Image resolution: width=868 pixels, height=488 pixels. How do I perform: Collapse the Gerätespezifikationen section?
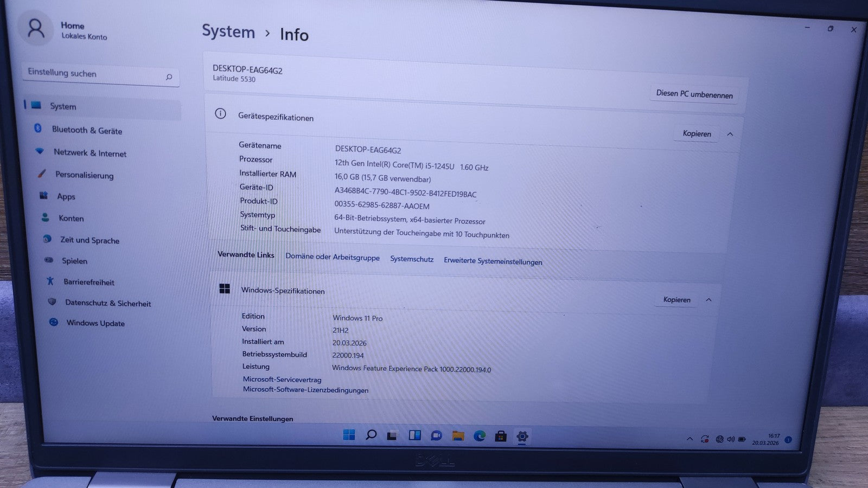coord(730,134)
